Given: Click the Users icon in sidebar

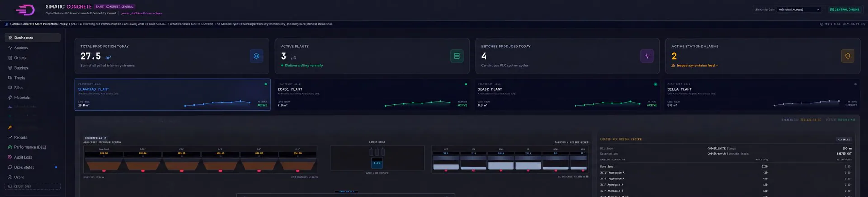Looking at the screenshot, I should tap(10, 177).
